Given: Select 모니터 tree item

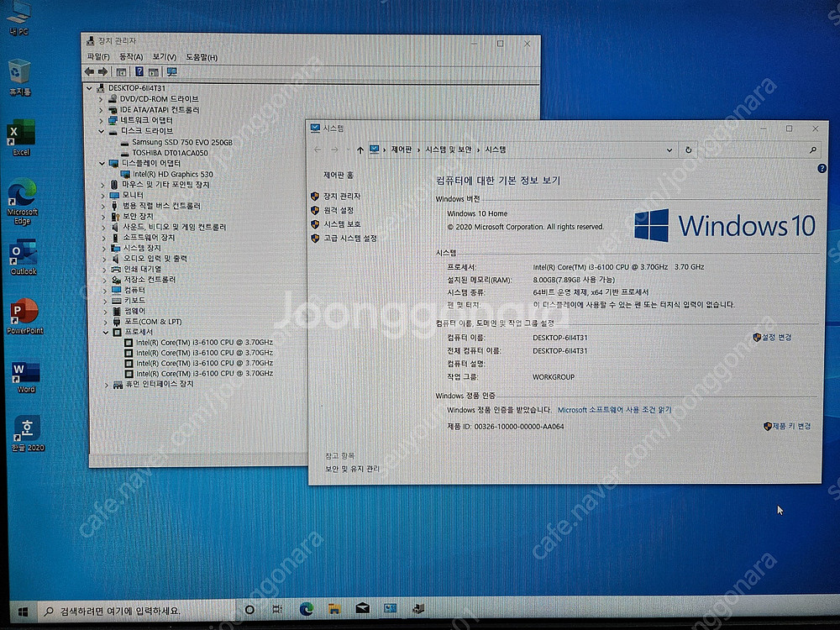Looking at the screenshot, I should (x=133, y=195).
